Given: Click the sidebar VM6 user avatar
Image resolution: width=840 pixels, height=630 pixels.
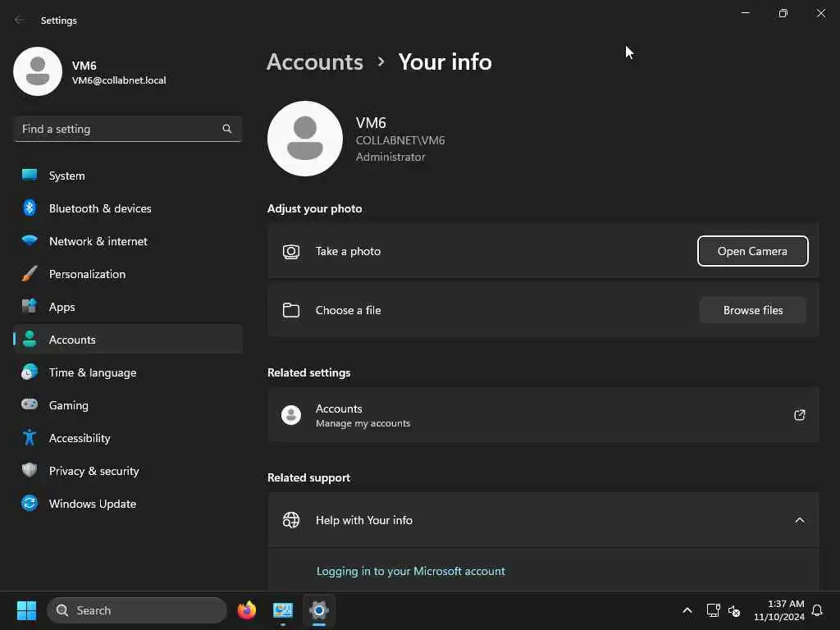Looking at the screenshot, I should pyautogui.click(x=38, y=71).
